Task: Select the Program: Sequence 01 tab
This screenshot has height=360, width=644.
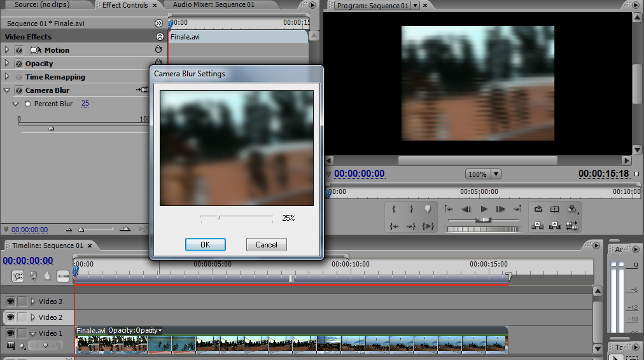Action: pos(372,6)
